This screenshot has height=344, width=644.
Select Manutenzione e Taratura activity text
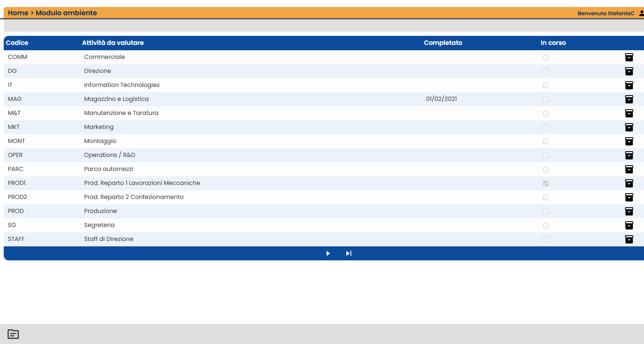(x=121, y=113)
